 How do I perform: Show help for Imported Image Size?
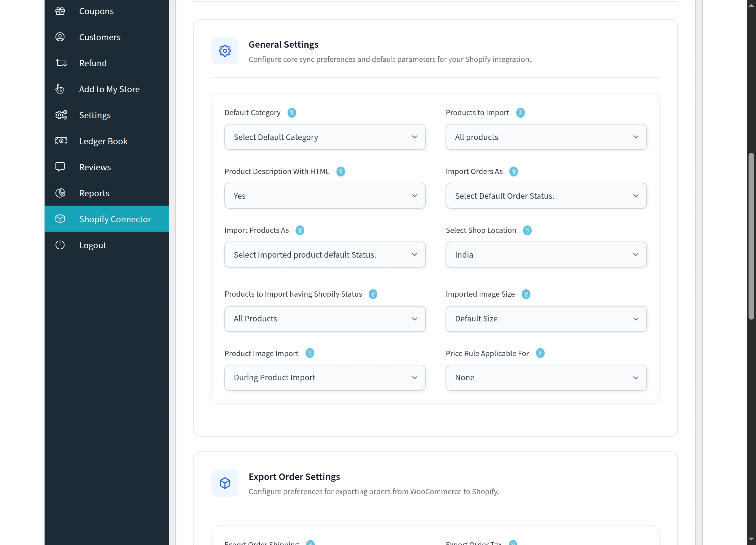click(x=526, y=294)
